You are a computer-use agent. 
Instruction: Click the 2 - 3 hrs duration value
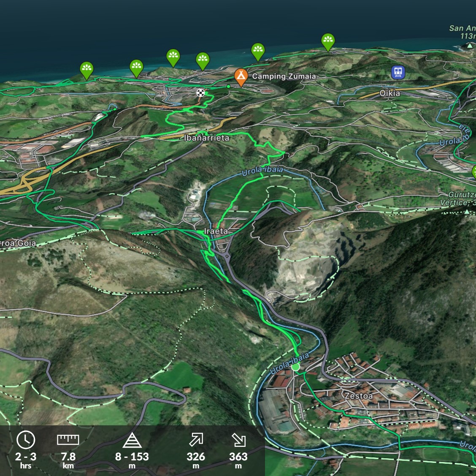coord(26,457)
